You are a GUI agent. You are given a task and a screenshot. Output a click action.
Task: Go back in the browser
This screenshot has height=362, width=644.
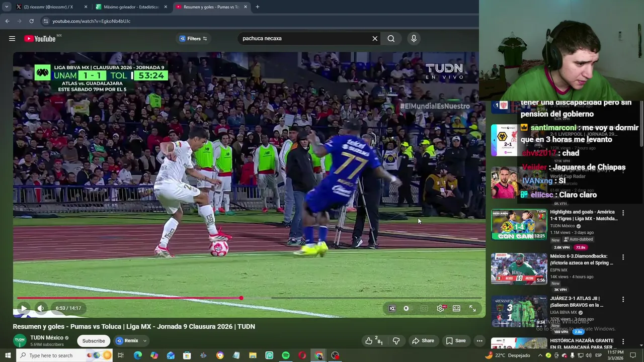click(7, 21)
